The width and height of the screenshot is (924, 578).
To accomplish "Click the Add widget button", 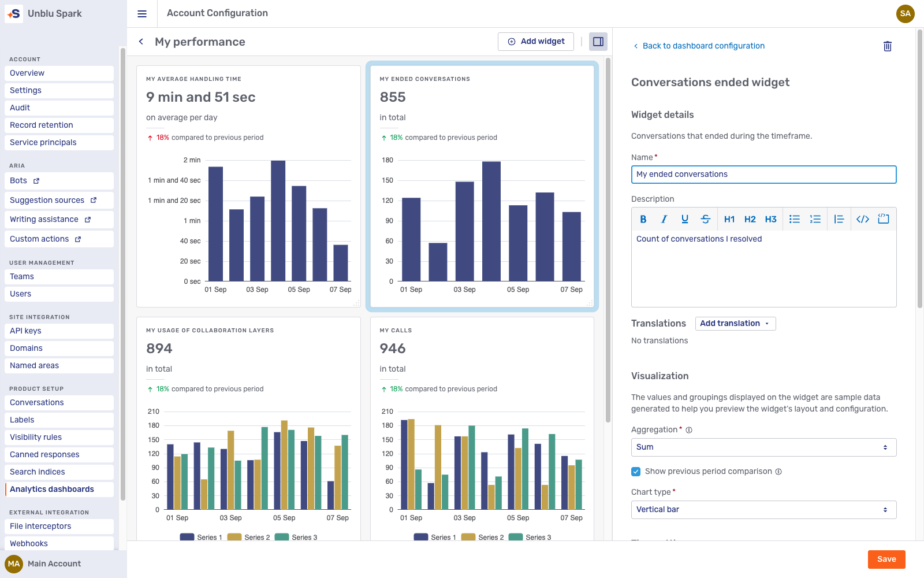I will 536,42.
